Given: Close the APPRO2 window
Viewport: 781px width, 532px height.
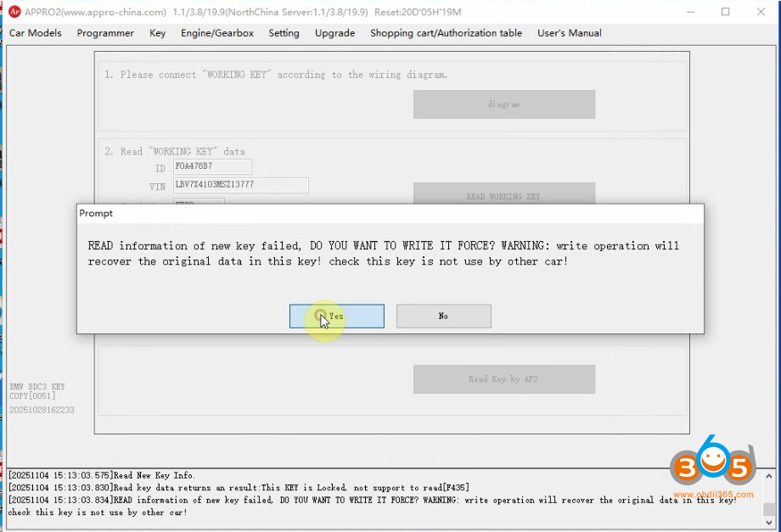Looking at the screenshot, I should coord(762,12).
